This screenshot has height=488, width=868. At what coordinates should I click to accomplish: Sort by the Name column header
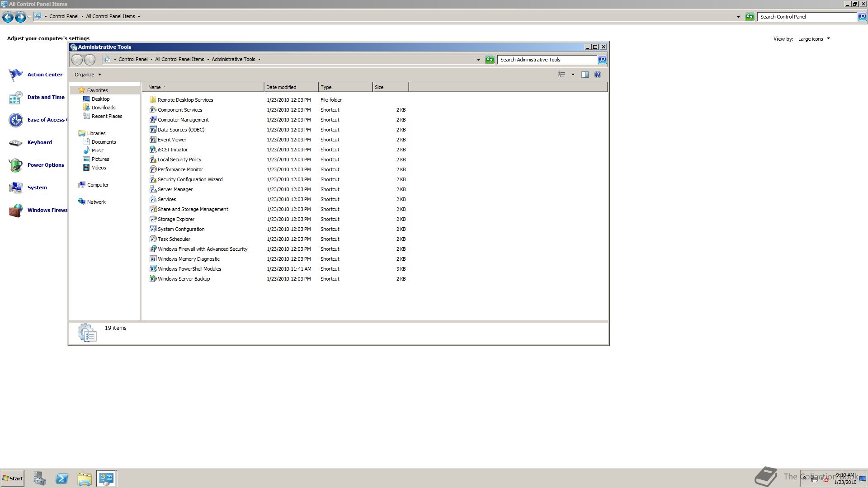pyautogui.click(x=203, y=87)
